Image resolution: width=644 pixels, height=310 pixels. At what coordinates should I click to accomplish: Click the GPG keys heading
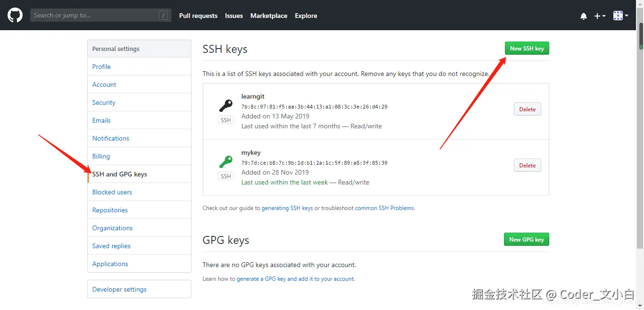(226, 240)
